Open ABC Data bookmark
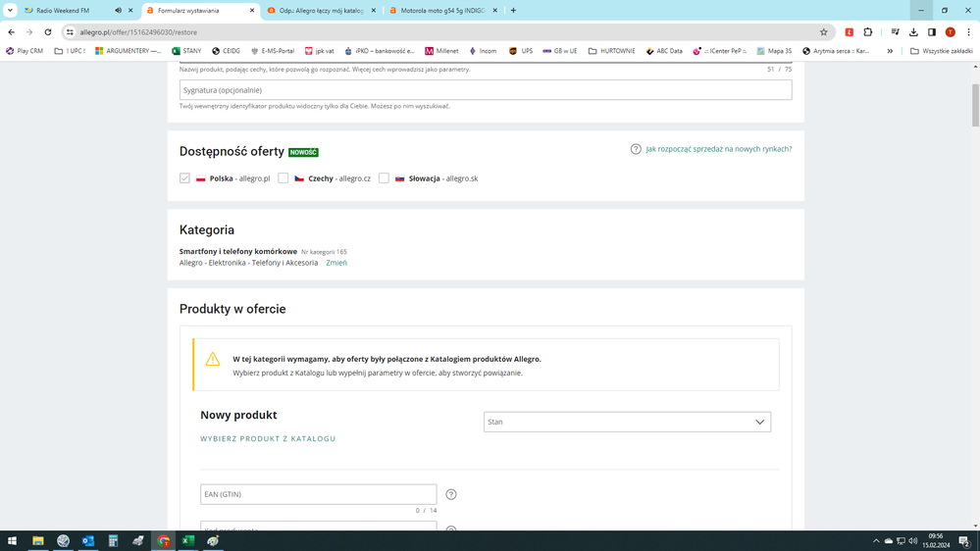This screenshot has height=551, width=980. coord(664,51)
